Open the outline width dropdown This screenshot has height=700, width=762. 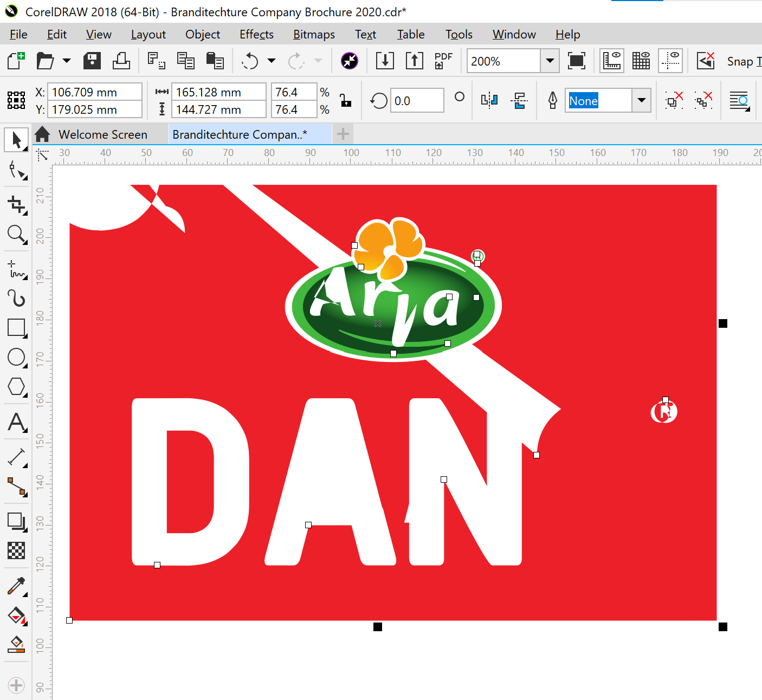[x=641, y=100]
